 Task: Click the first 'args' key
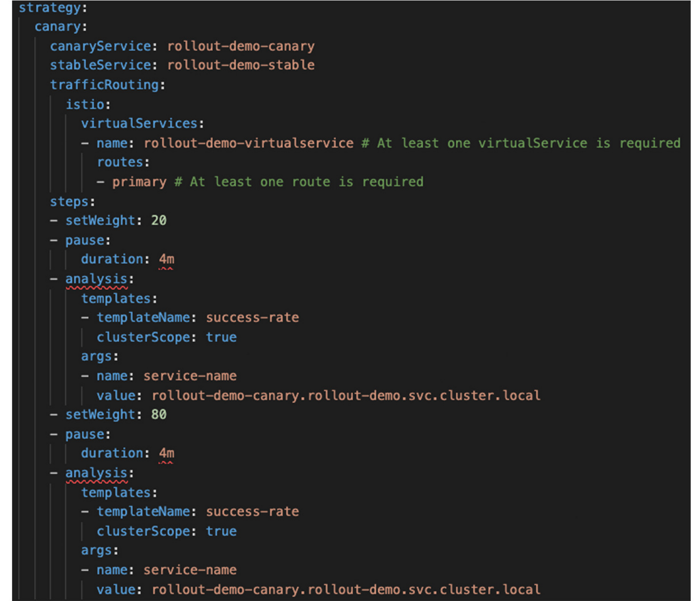(x=97, y=356)
